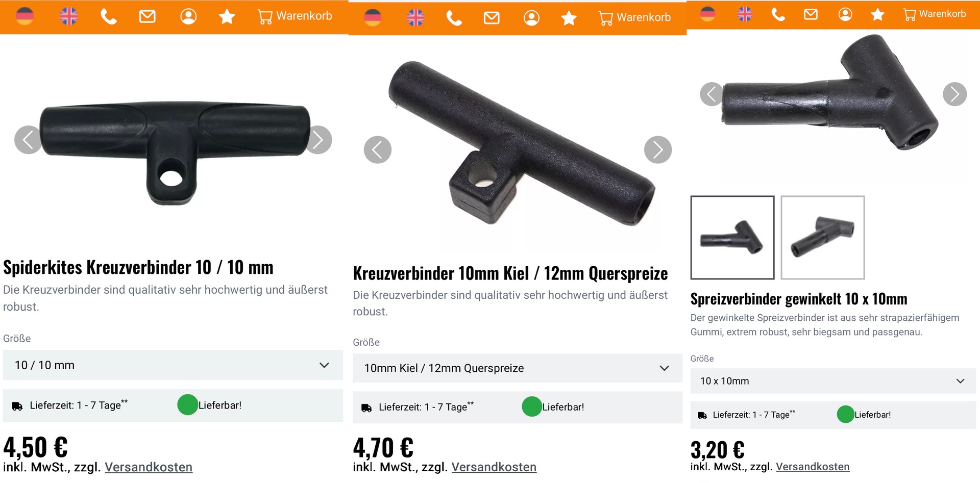Screen dimensions: 980x483
Task: Click the phone icon in the right panel header
Action: [778, 14]
